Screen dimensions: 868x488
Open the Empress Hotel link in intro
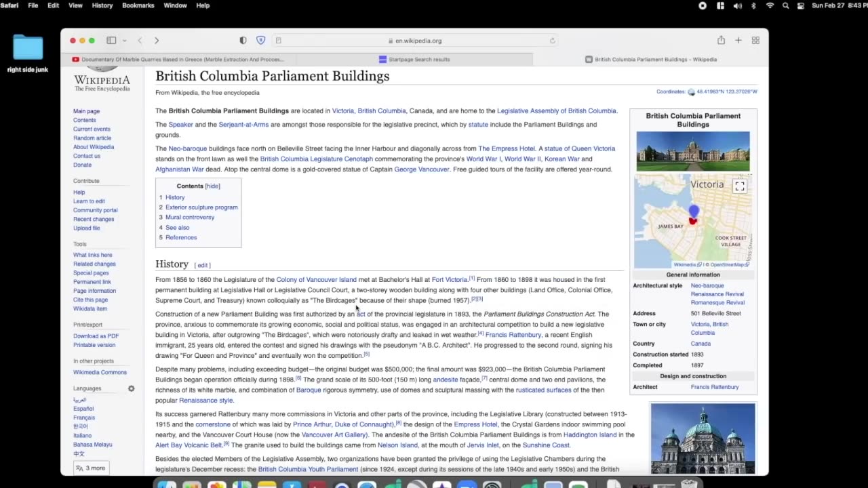507,148
